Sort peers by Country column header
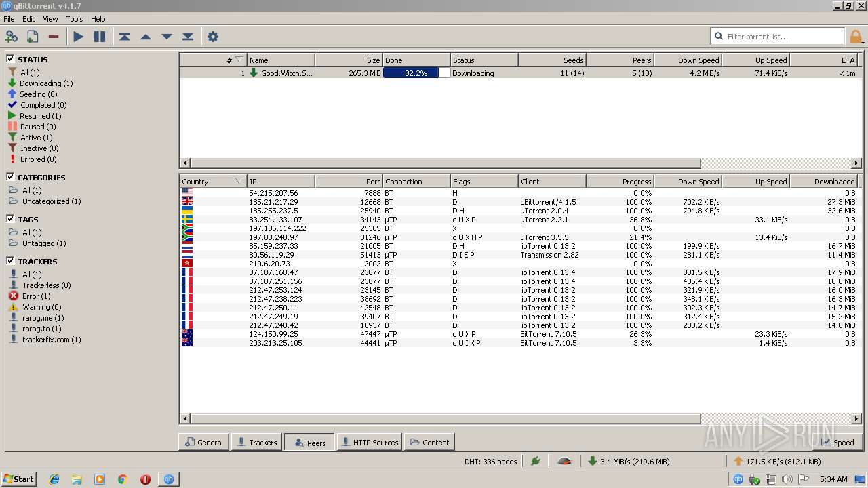Screen dimensions: 868x488 click(x=213, y=181)
